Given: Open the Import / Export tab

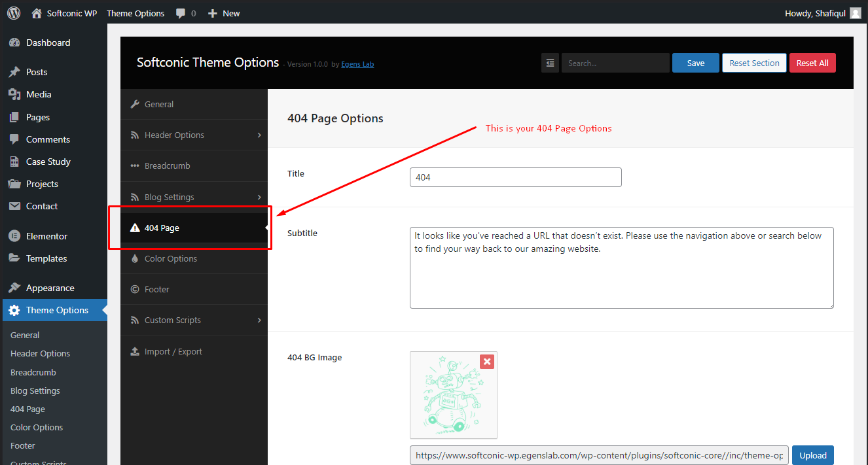Looking at the screenshot, I should (x=194, y=351).
